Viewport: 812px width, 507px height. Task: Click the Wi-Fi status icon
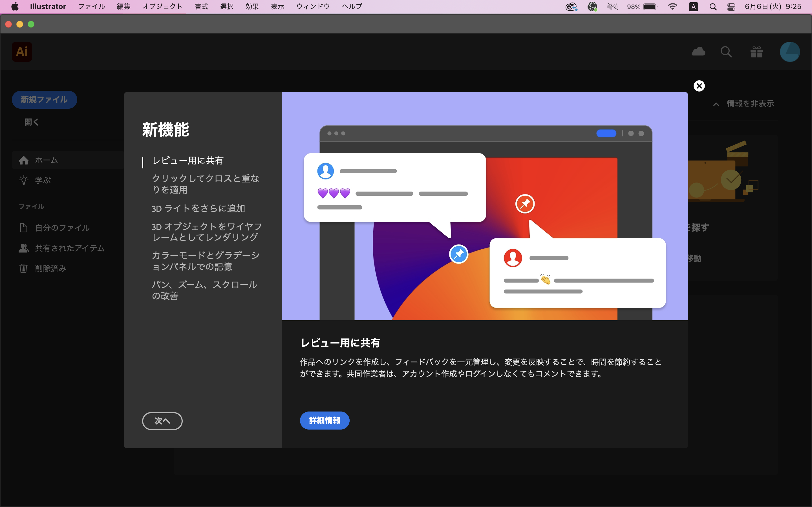click(672, 7)
